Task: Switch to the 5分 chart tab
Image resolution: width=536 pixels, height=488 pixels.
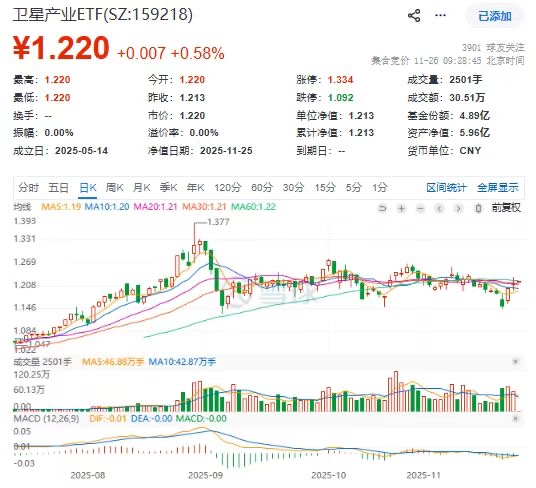Action: pyautogui.click(x=353, y=188)
